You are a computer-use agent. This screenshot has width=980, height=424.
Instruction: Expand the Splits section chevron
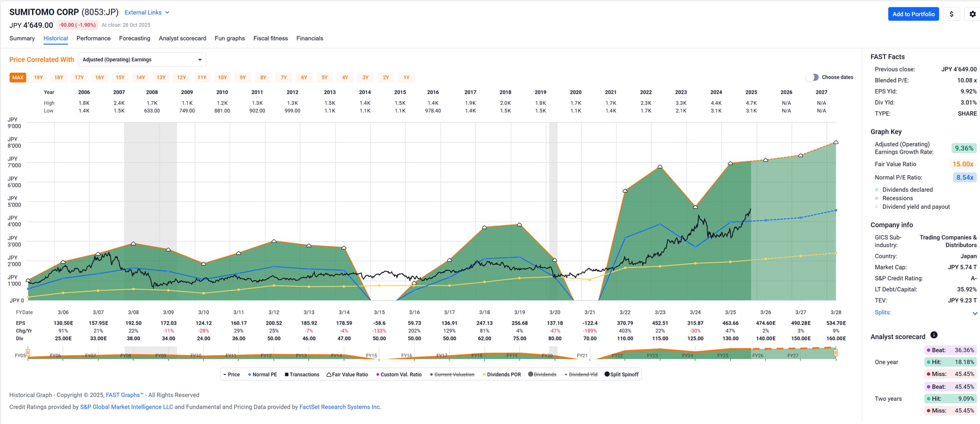(975, 313)
